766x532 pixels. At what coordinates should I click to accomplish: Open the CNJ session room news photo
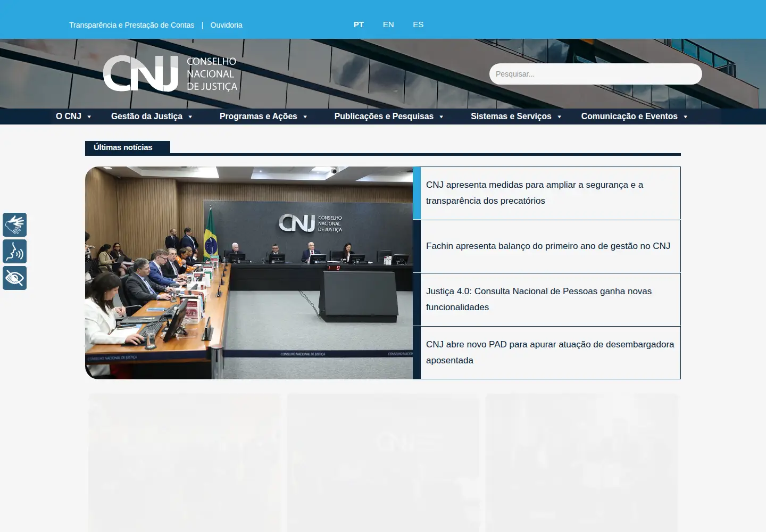[x=249, y=273]
